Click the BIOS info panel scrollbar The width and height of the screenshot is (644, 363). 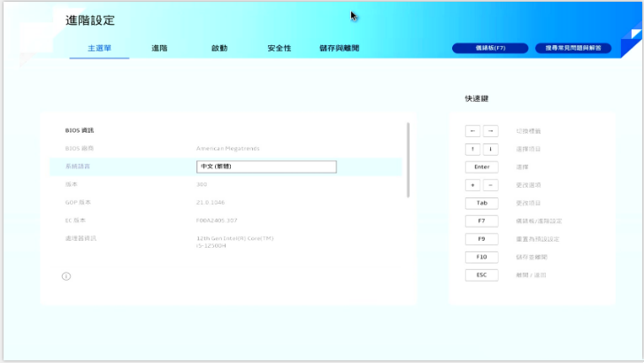[x=408, y=160]
